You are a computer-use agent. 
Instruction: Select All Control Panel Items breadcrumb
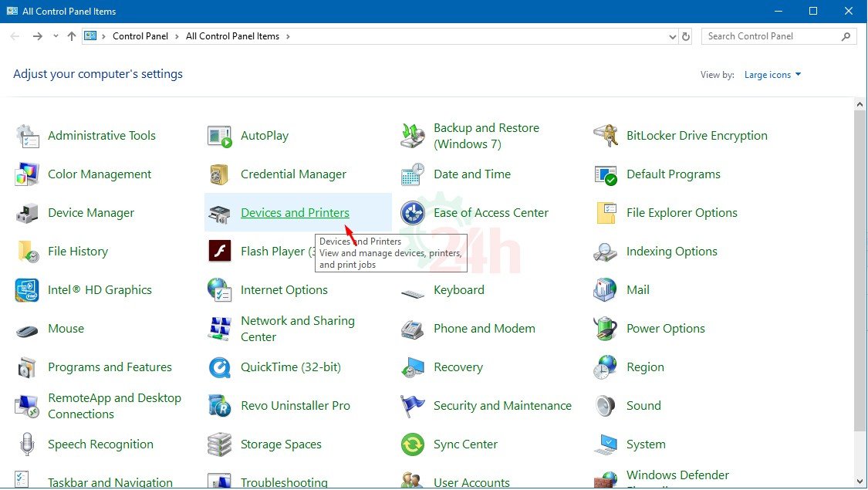(x=232, y=36)
